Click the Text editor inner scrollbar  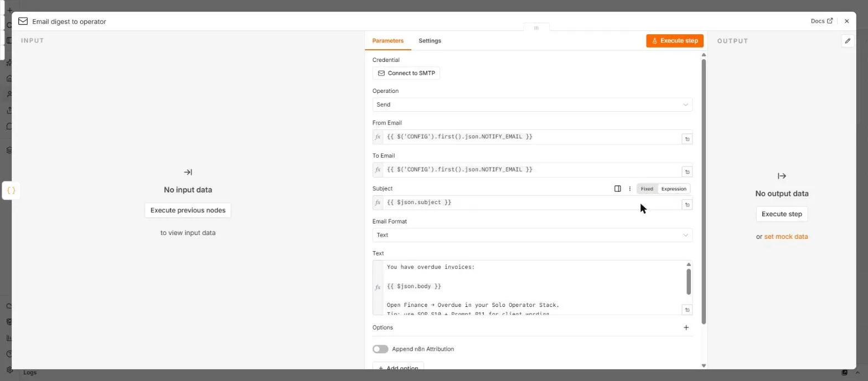point(689,282)
